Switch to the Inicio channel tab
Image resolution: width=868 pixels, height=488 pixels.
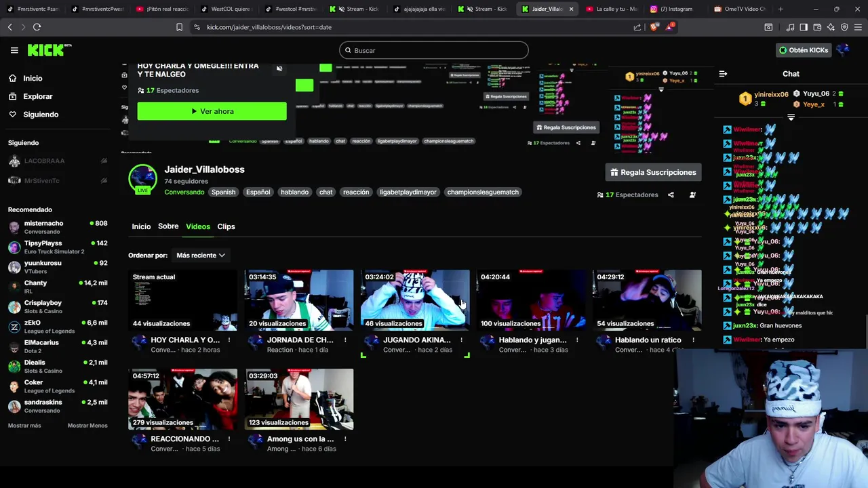[x=141, y=226]
